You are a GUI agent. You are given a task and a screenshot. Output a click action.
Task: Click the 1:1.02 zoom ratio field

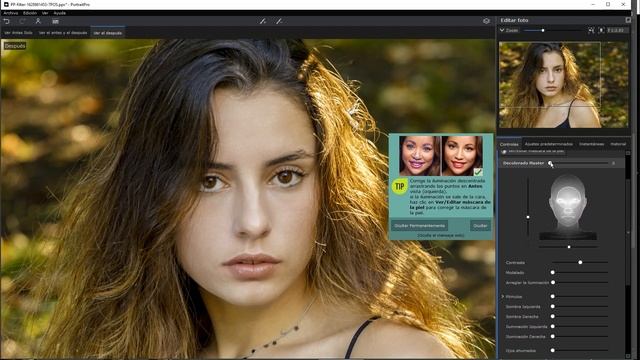(x=617, y=30)
